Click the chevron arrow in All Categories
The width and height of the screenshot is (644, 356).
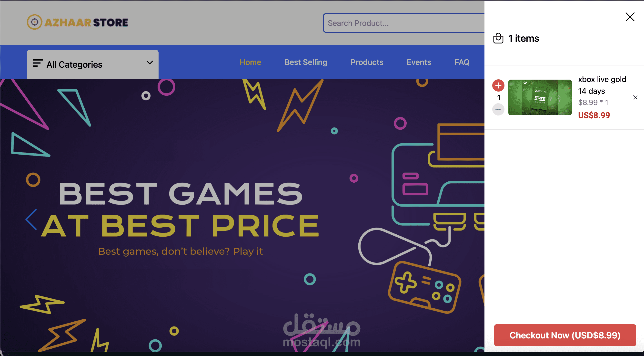150,63
